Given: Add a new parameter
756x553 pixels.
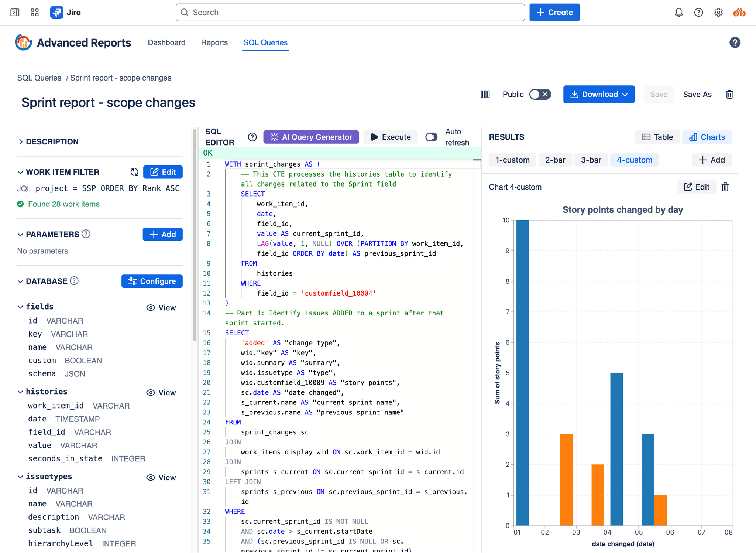Looking at the screenshot, I should pyautogui.click(x=163, y=234).
